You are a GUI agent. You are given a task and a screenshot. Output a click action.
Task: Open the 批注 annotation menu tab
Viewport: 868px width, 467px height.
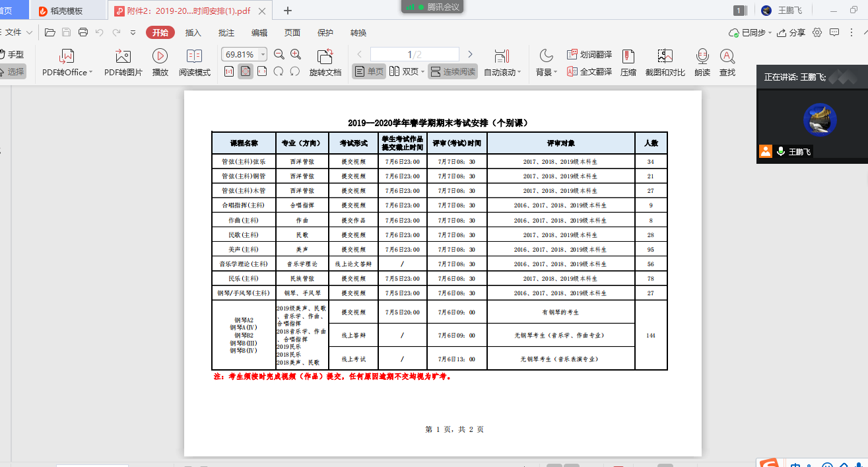click(226, 33)
